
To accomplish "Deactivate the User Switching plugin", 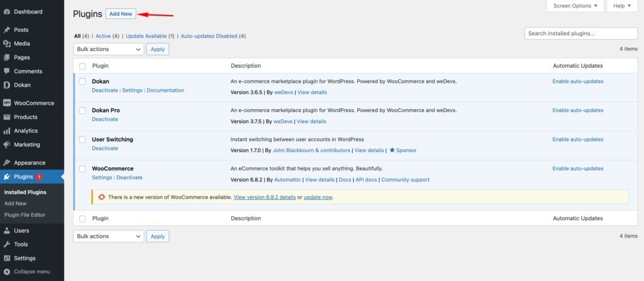I will 105,149.
